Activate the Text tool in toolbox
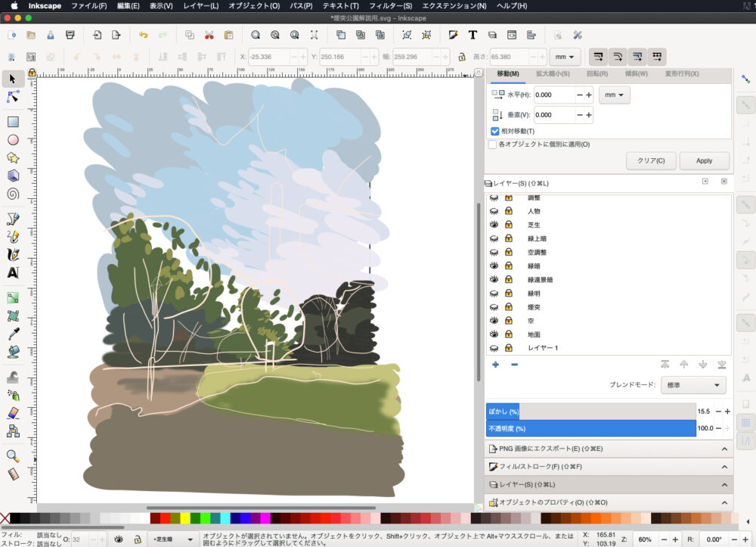Image resolution: width=756 pixels, height=547 pixels. tap(13, 272)
